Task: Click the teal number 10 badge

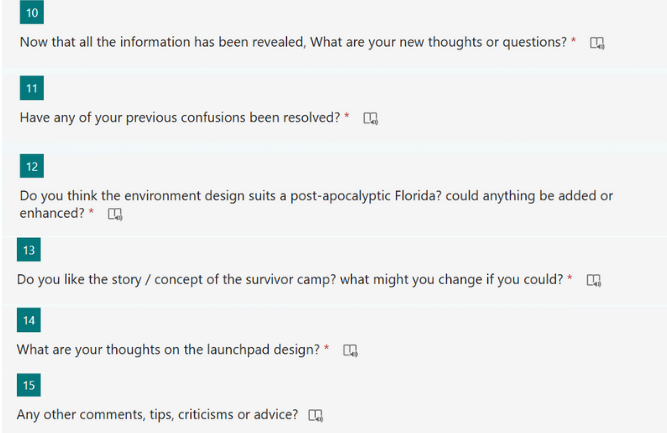Action: (x=32, y=12)
